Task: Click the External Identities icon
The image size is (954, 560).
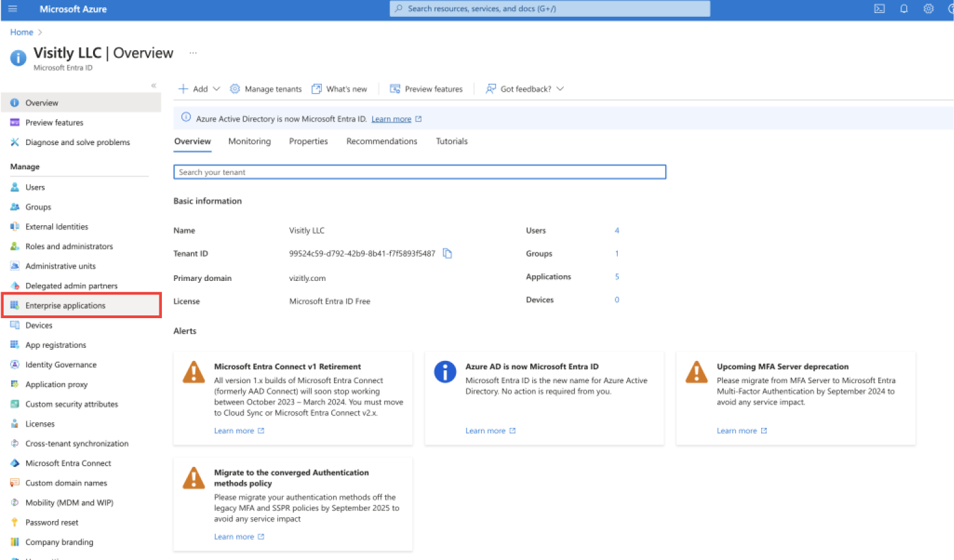Action: 15,226
